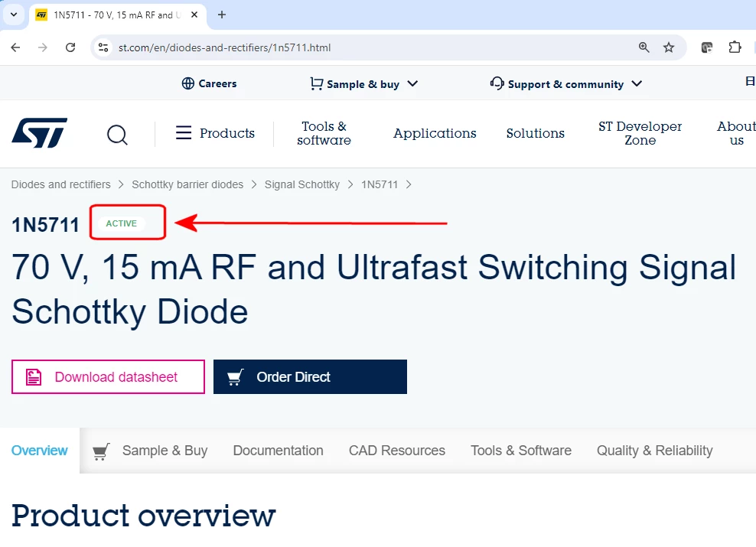Viewport: 756px width, 547px height.
Task: Switch to the Documentation tab
Action: pos(279,451)
